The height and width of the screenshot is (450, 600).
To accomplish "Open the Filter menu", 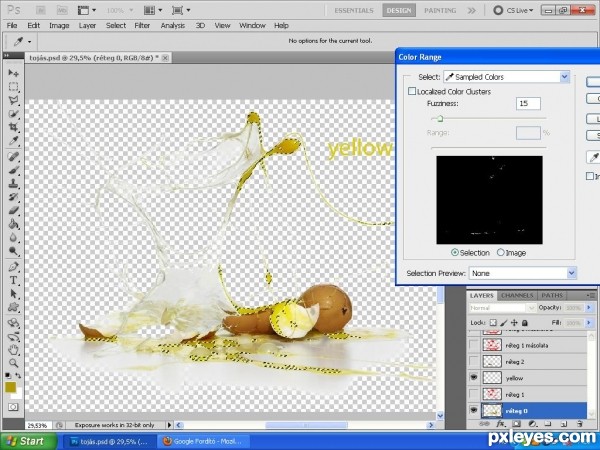I will pos(142,26).
